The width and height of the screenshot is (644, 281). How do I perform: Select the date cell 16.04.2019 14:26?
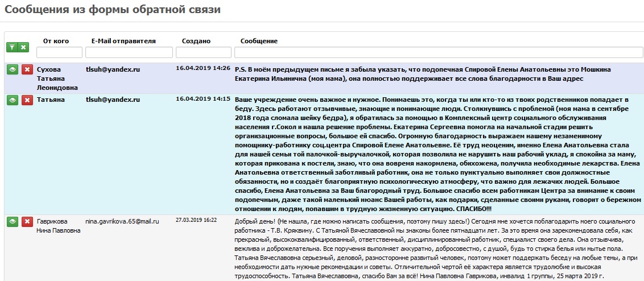[203, 68]
